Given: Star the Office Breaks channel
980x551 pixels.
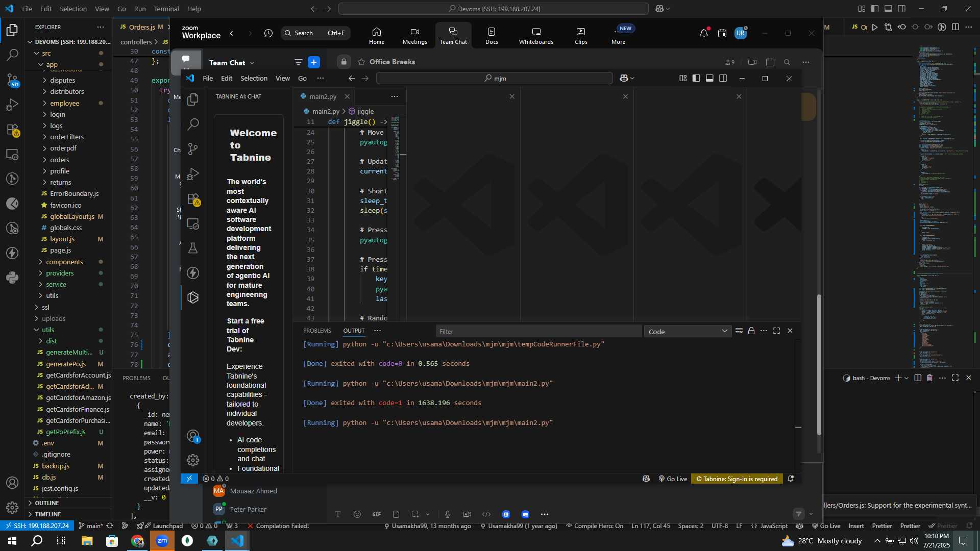Looking at the screenshot, I should click(x=361, y=62).
